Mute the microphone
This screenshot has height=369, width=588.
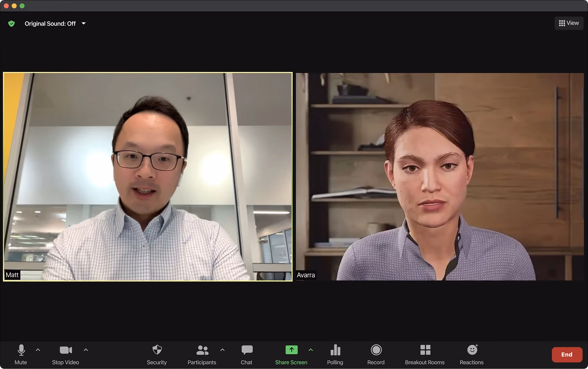21,355
